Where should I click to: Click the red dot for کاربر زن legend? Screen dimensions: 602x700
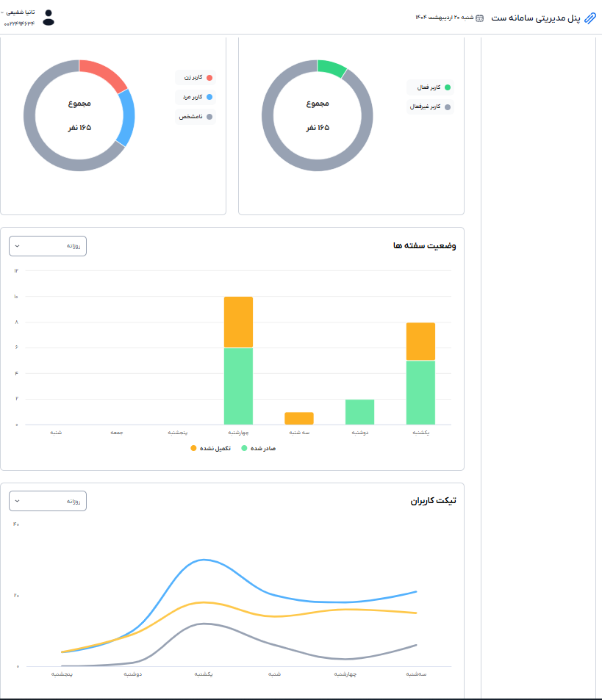209,77
